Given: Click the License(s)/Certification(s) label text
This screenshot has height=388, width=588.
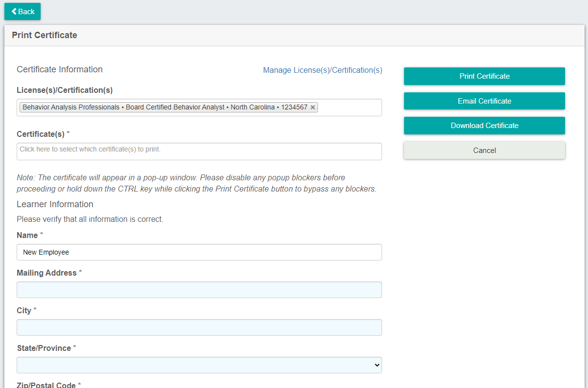Looking at the screenshot, I should (65, 90).
